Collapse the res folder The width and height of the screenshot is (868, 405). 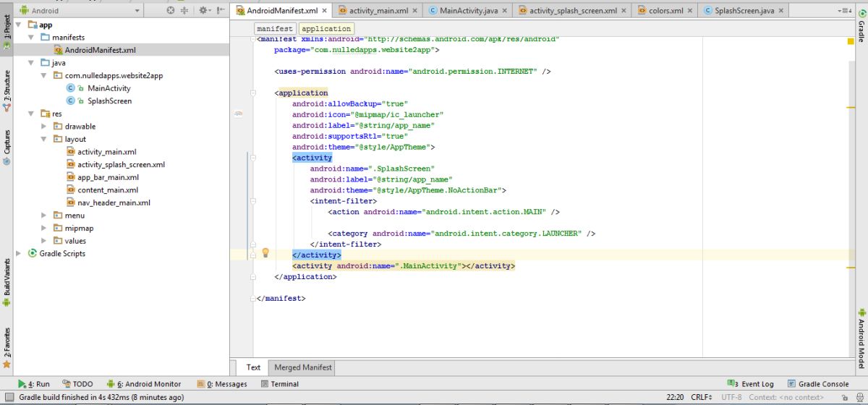(x=31, y=114)
